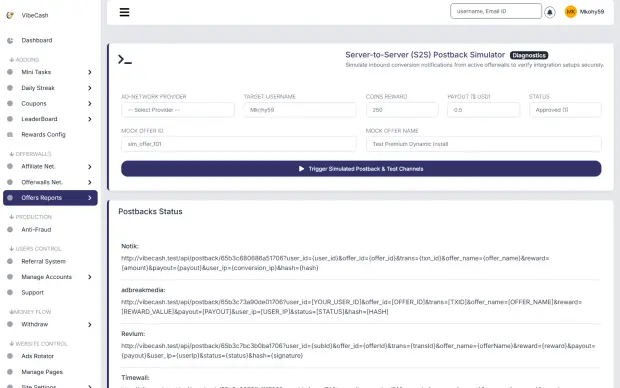Expand the Offerwalls Net. chevron
The image size is (620, 388).
(x=90, y=182)
